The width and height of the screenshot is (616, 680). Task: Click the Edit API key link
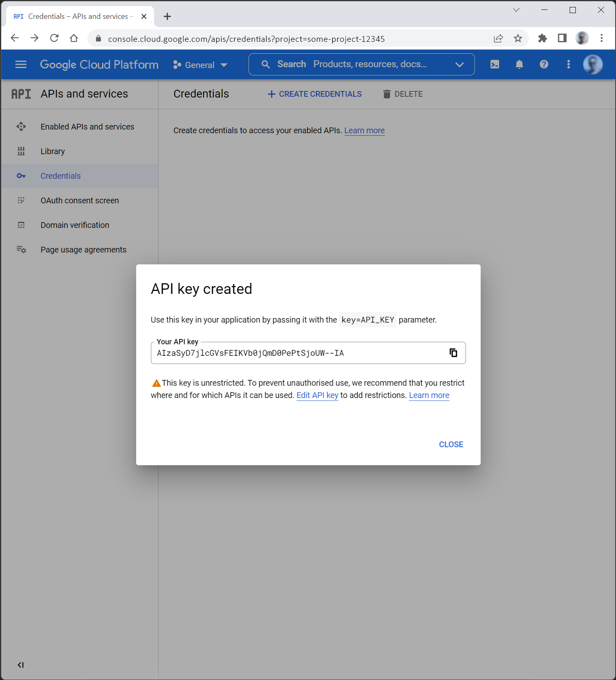point(317,395)
